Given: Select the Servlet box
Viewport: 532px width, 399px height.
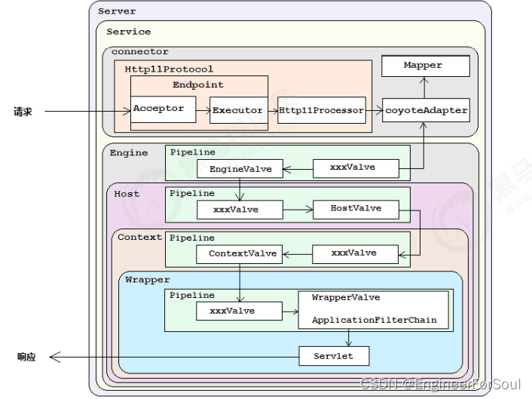Looking at the screenshot, I should tap(334, 356).
